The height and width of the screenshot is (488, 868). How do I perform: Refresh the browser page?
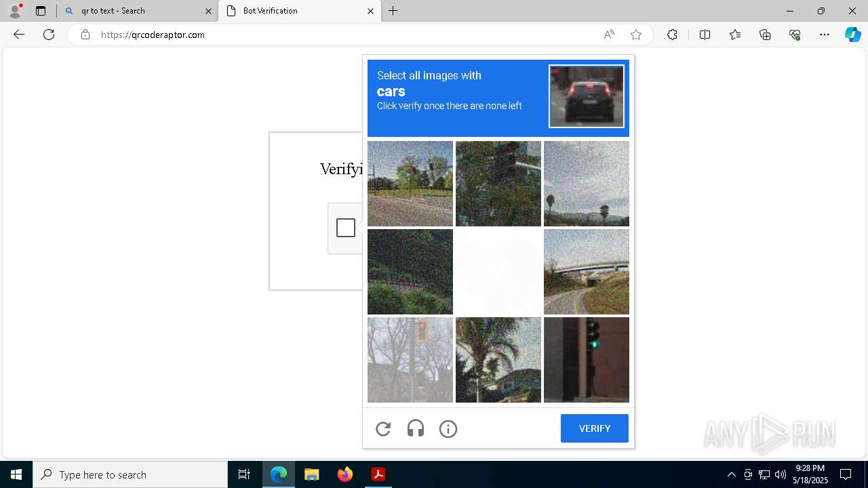tap(49, 35)
